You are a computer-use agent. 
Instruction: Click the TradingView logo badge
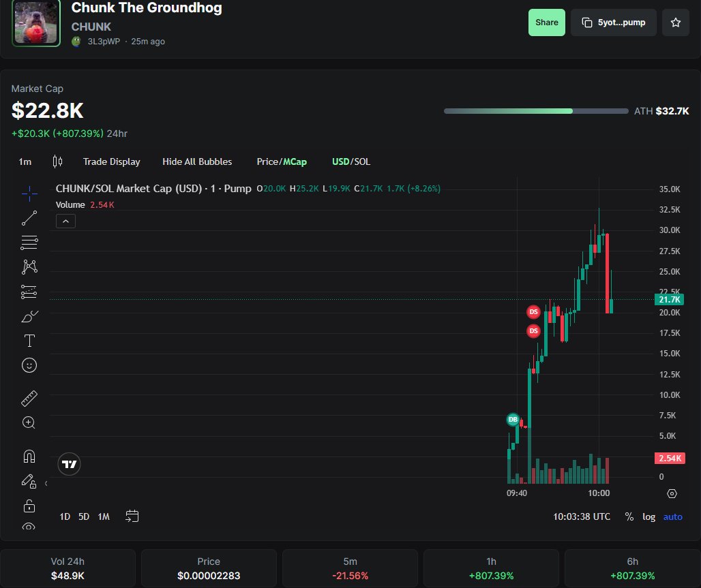(x=70, y=464)
